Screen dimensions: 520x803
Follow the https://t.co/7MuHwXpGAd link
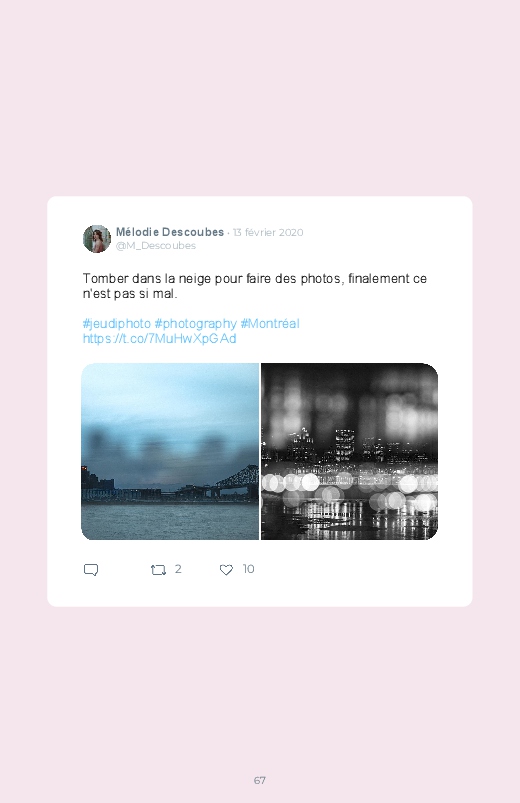[x=159, y=339]
